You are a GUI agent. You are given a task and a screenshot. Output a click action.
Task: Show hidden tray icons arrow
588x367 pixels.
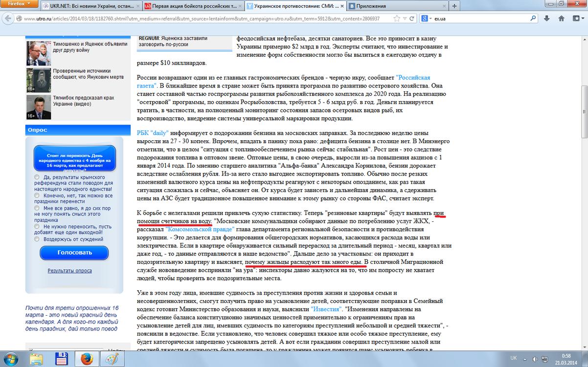point(526,360)
